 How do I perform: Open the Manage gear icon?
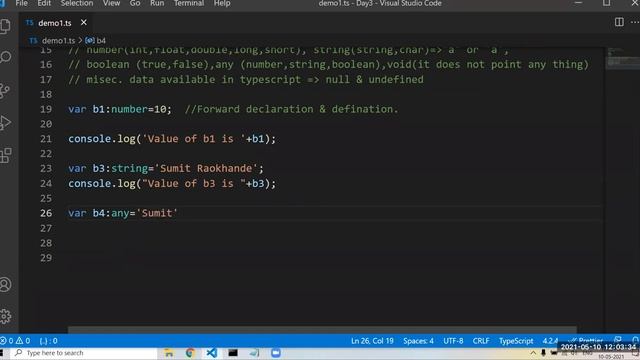click(x=6, y=316)
